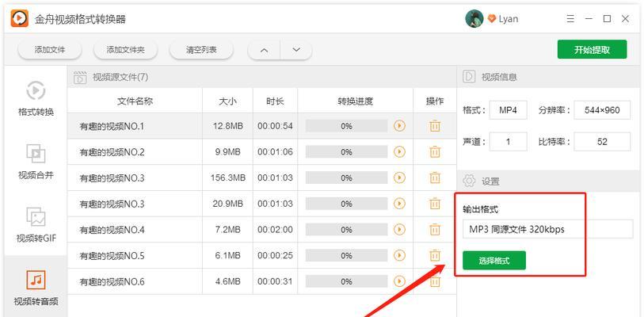
Task: Delete 有趣的视频NO.4 with trash icon
Action: pos(435,229)
